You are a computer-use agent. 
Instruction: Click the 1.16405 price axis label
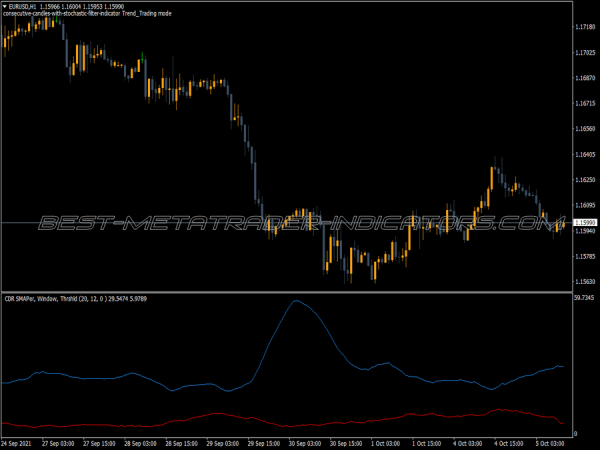[x=585, y=154]
